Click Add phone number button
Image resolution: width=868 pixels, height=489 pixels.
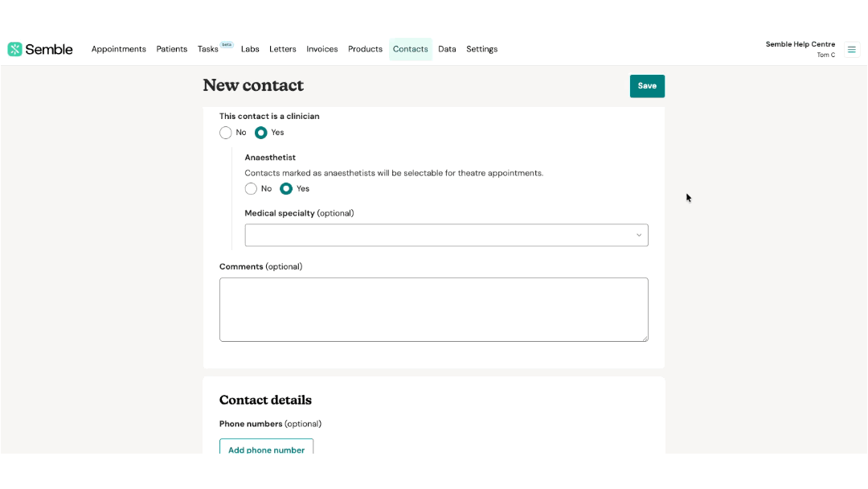point(266,450)
